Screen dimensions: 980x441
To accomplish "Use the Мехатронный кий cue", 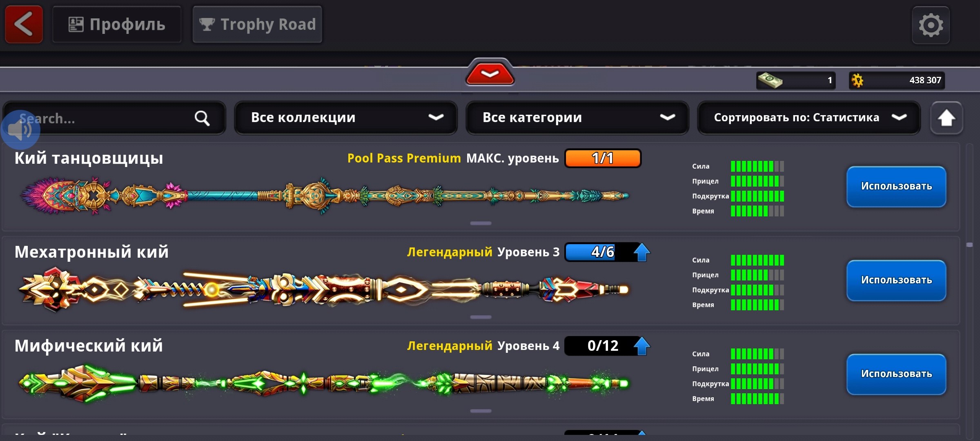I will pyautogui.click(x=896, y=281).
